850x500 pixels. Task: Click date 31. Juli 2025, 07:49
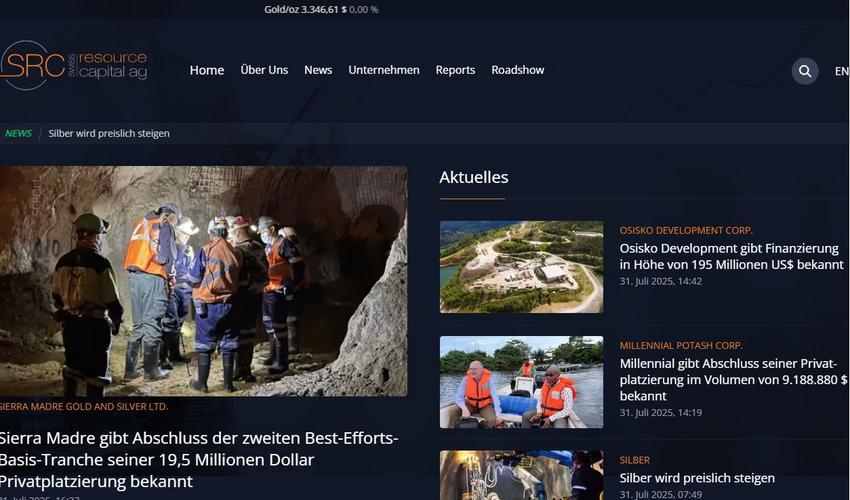tap(661, 495)
